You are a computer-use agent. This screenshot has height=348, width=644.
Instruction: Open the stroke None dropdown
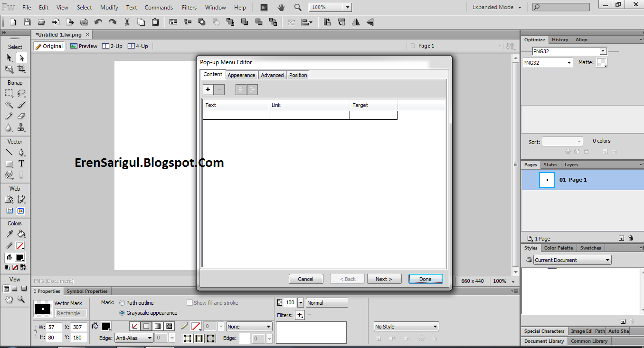coord(249,327)
